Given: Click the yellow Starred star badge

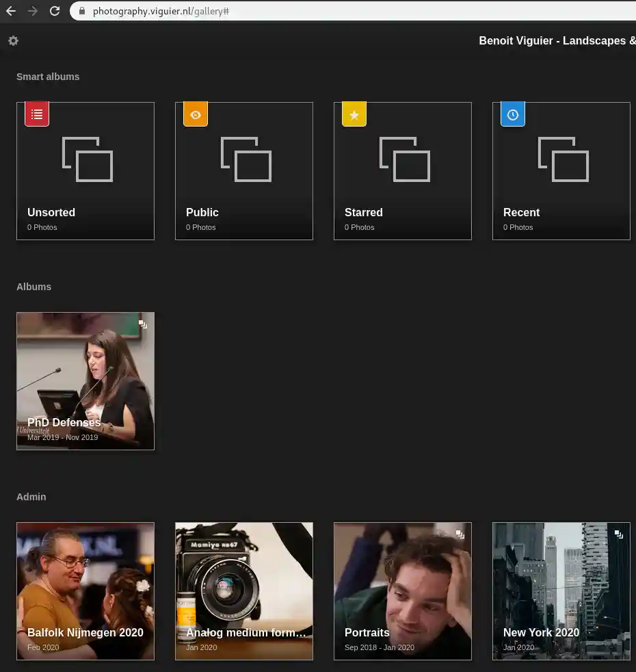Looking at the screenshot, I should pos(354,115).
